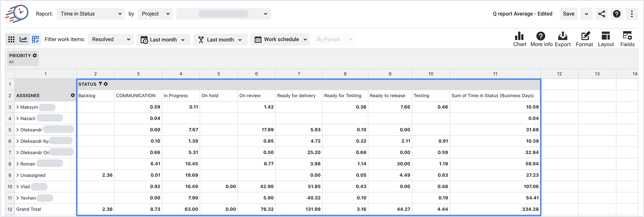Open the Format tool
644x217 pixels.
pyautogui.click(x=584, y=39)
